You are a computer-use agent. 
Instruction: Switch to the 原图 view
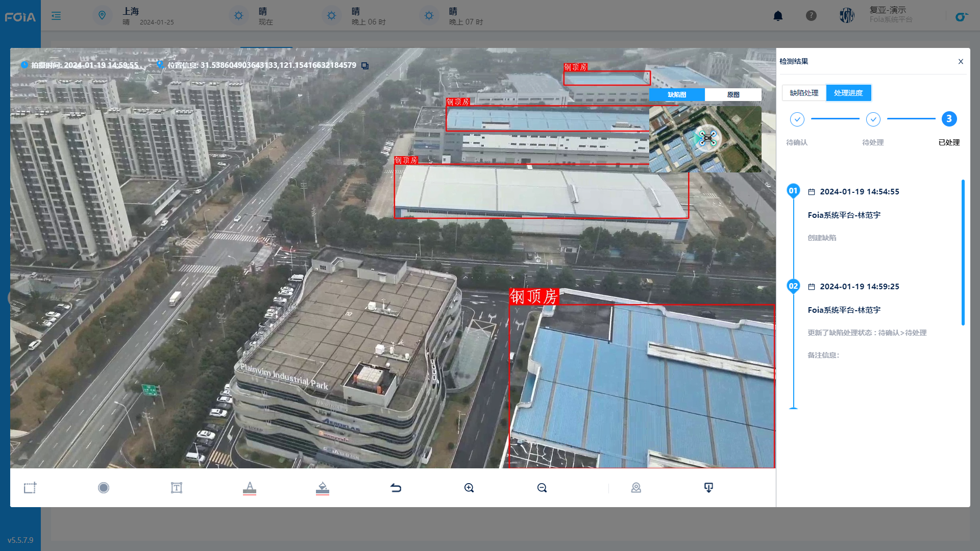tap(733, 94)
